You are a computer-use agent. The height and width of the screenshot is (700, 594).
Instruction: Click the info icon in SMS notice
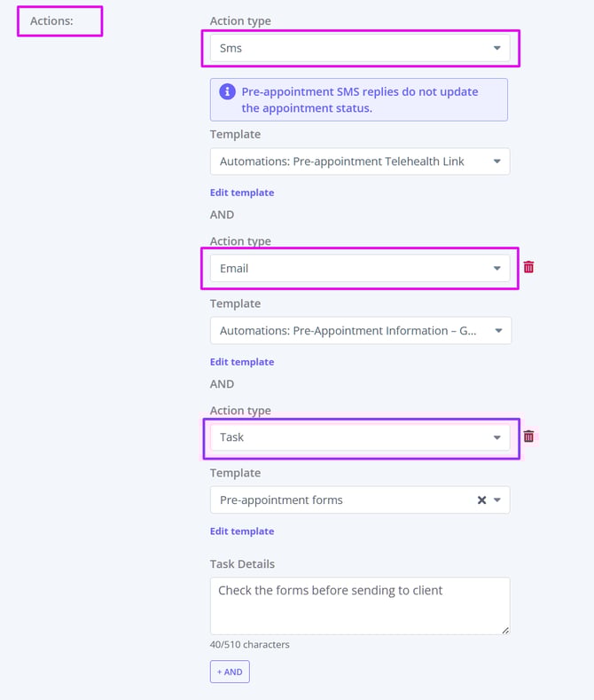click(227, 91)
